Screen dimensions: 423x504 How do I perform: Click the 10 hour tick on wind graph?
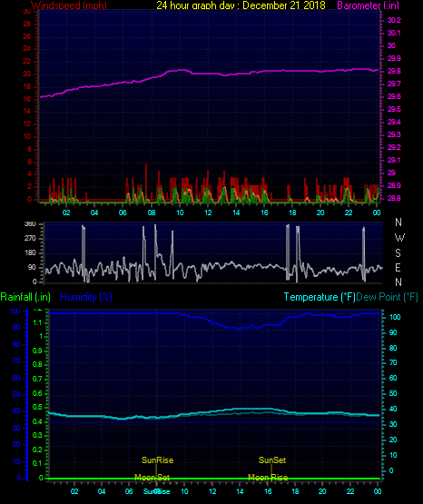(180, 212)
